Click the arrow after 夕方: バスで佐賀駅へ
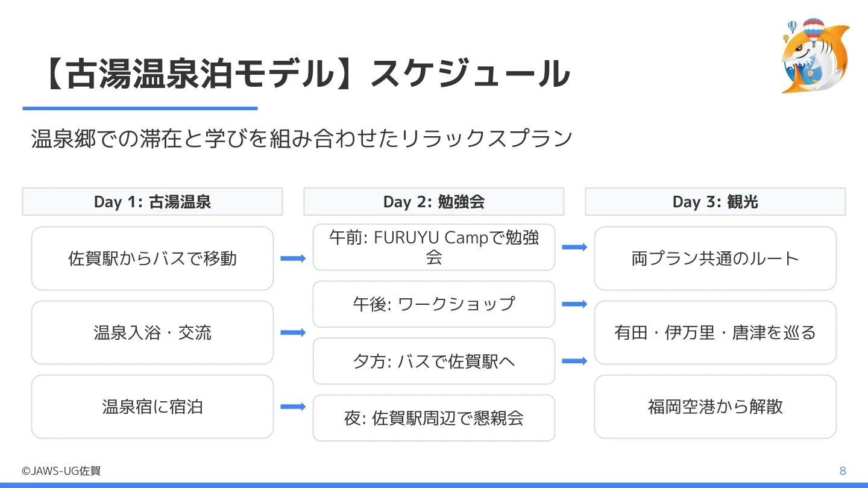 pos(574,361)
